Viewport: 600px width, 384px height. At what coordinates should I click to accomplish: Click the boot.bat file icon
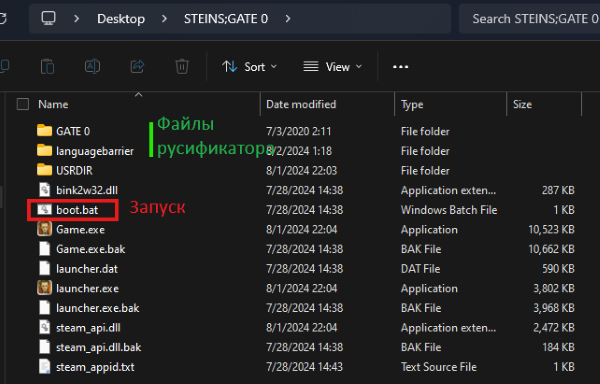[44, 210]
